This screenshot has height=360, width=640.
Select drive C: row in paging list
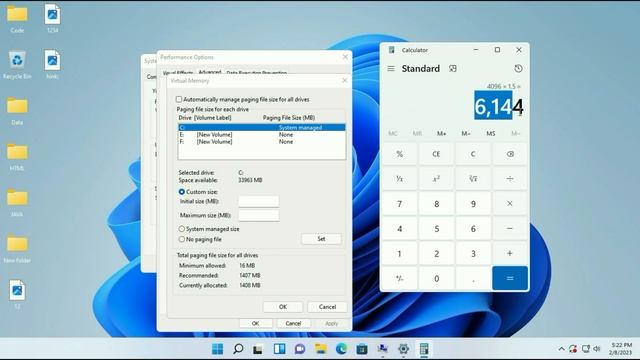262,127
